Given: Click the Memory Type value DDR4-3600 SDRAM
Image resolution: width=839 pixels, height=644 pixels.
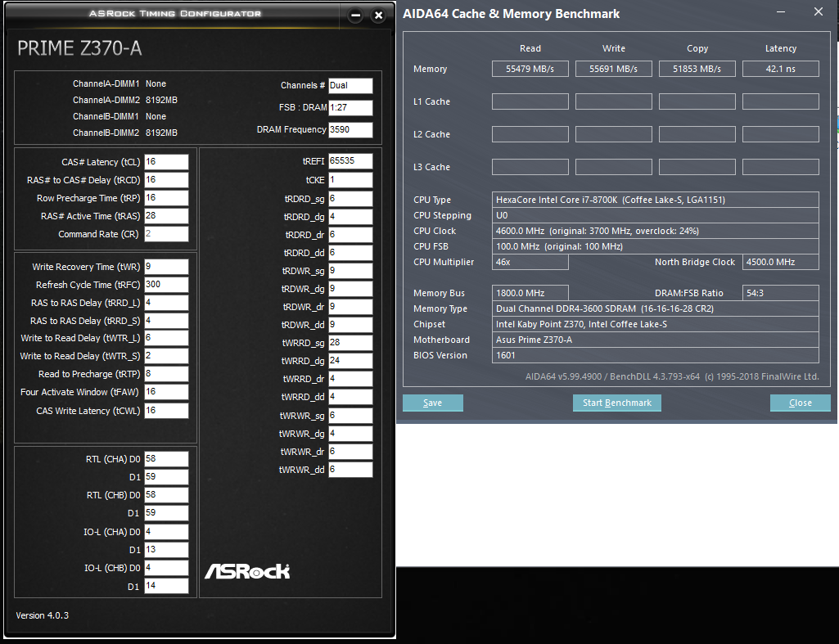Looking at the screenshot, I should point(656,308).
